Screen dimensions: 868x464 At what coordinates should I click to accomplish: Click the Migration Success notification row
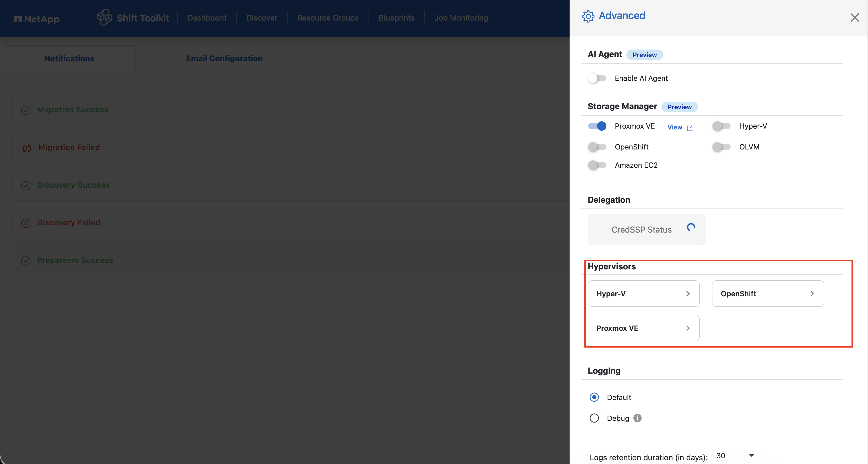tap(291, 110)
